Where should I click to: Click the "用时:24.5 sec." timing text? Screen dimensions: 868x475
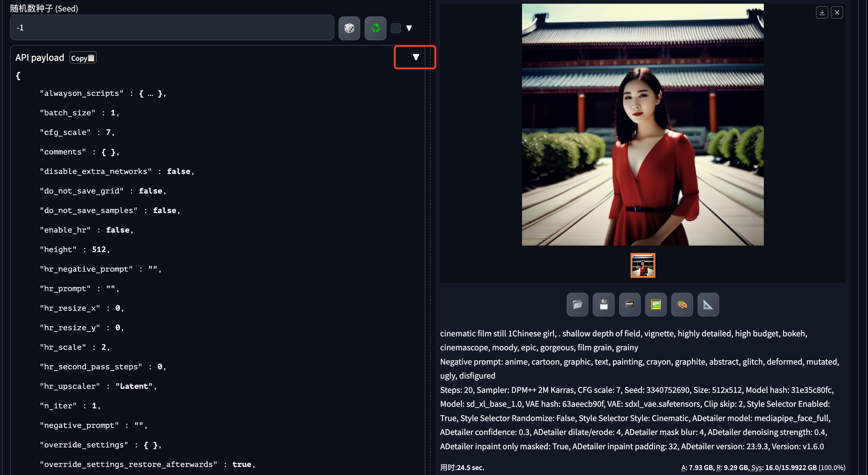(x=462, y=467)
